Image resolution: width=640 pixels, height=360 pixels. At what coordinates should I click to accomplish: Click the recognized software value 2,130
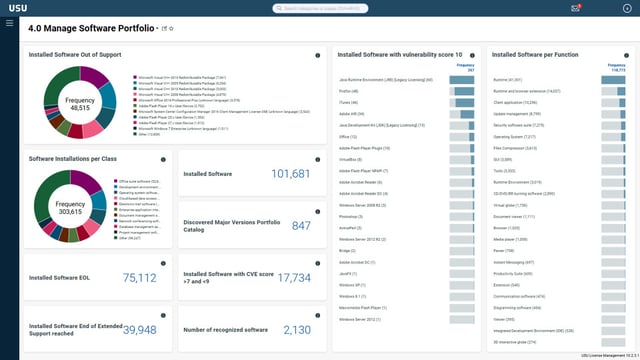[x=297, y=330]
